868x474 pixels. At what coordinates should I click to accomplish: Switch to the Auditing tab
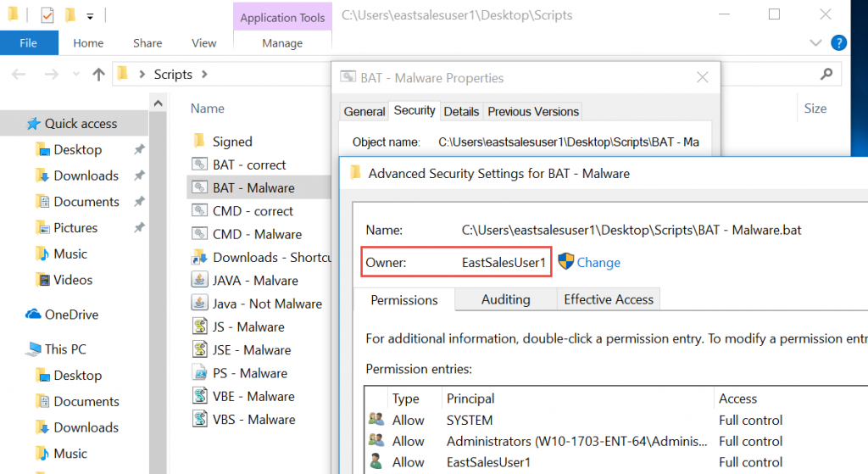505,299
